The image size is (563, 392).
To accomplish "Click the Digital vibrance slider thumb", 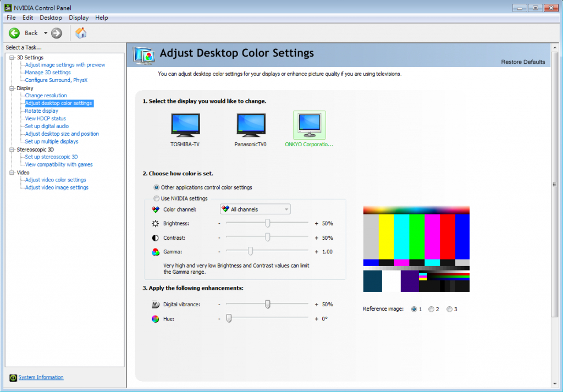I will click(268, 304).
